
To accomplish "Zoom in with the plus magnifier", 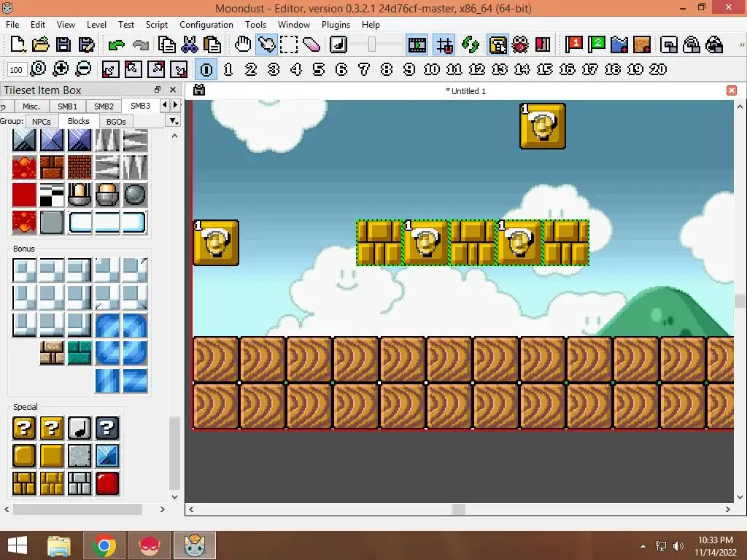I will coord(61,69).
